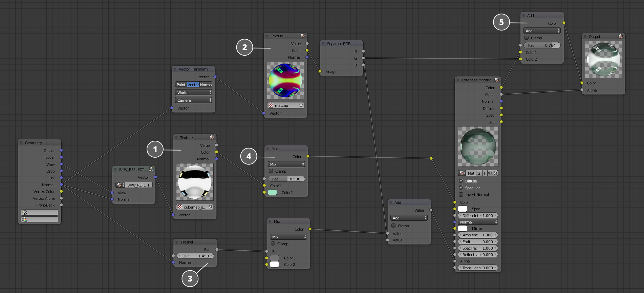Disable the Diffuse checkbox in Extended Material
This screenshot has width=644, height=293.
461,181
